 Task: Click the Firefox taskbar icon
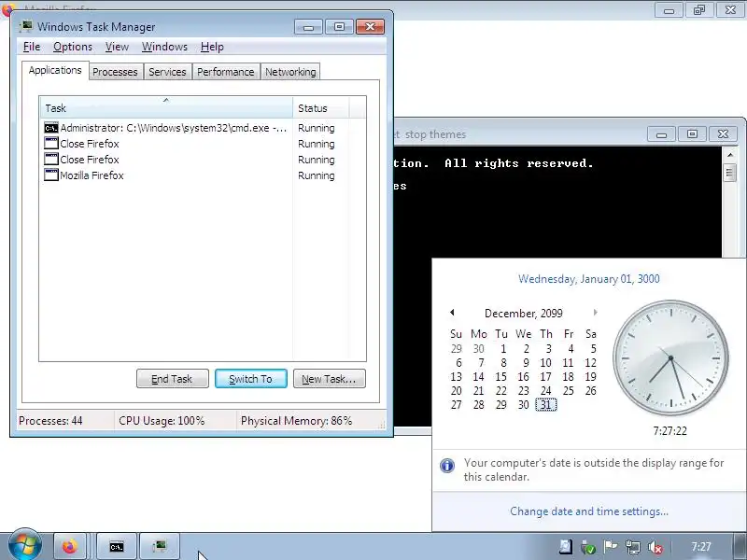(69, 546)
